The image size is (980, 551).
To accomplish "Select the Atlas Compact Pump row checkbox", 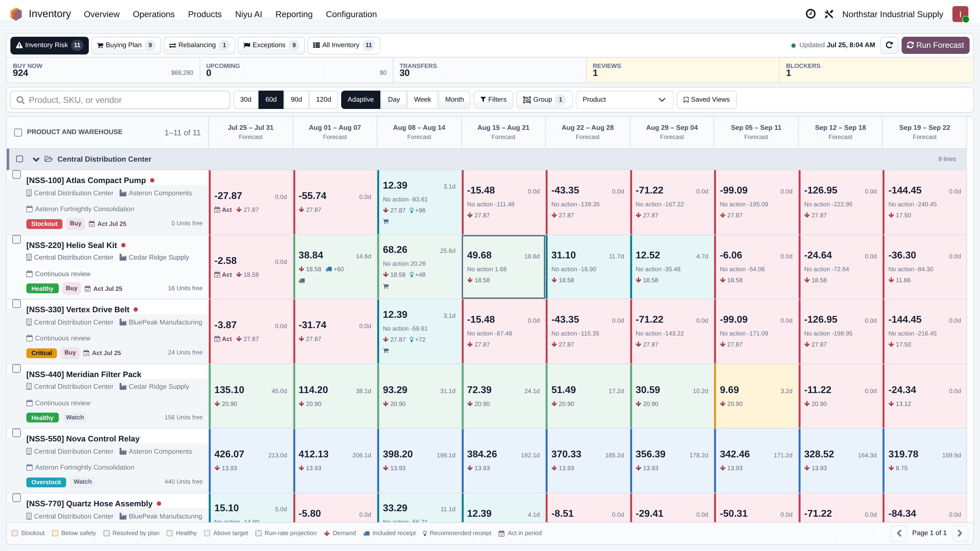I will click(17, 174).
